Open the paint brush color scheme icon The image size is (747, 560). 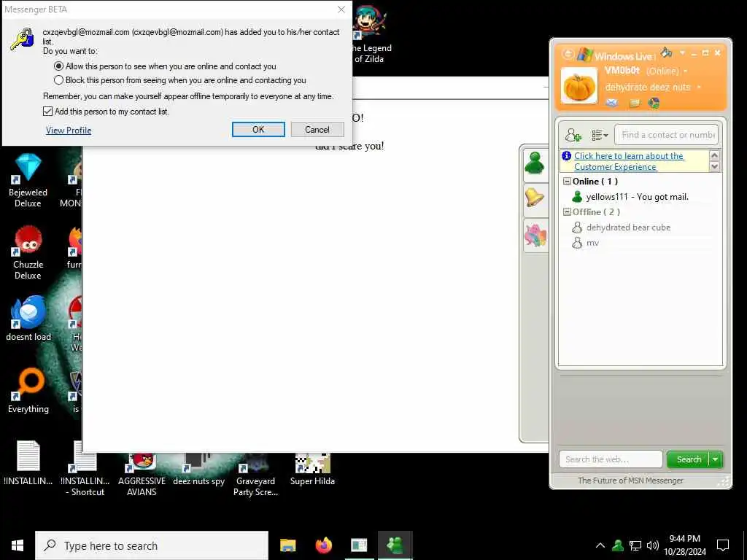click(667, 52)
